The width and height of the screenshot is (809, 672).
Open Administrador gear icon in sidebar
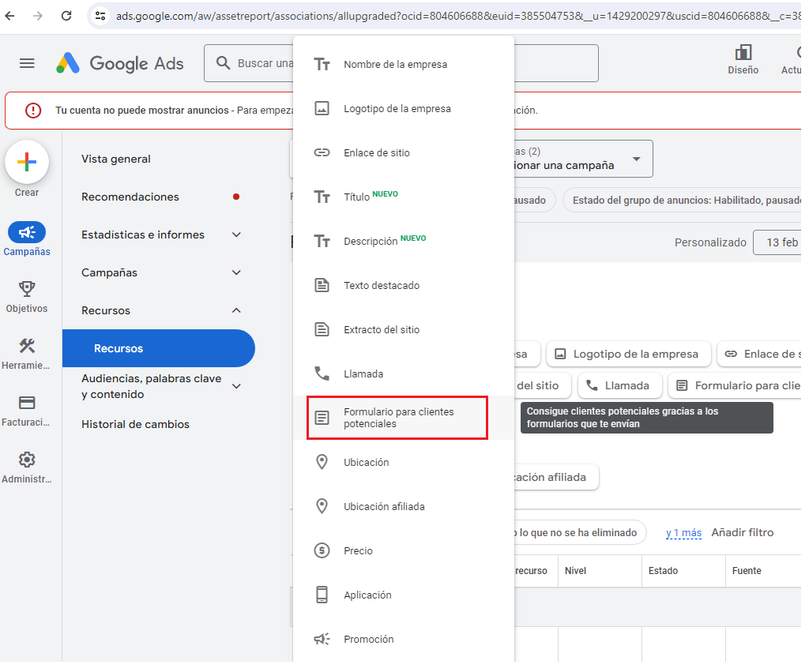coord(27,460)
